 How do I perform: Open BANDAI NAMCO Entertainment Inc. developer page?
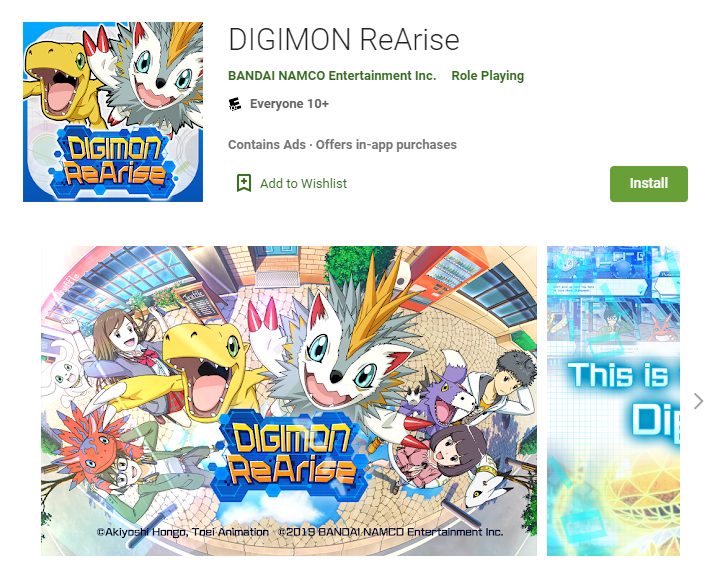pyautogui.click(x=332, y=76)
